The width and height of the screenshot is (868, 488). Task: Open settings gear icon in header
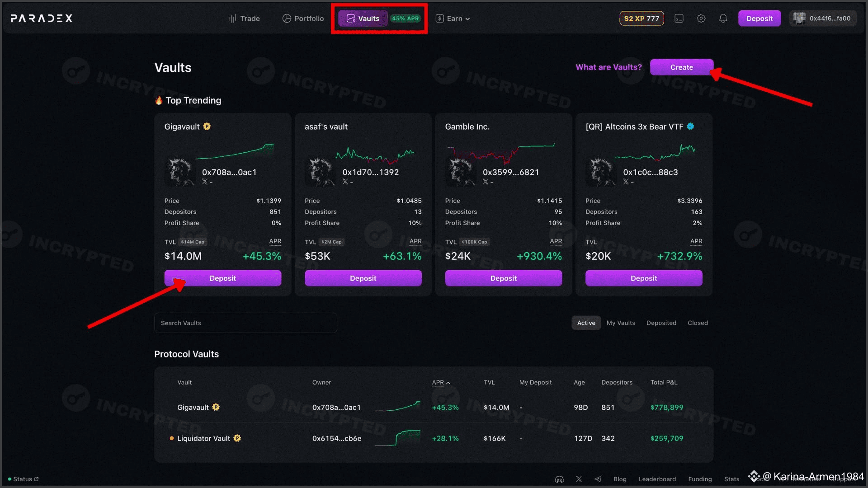tap(701, 19)
